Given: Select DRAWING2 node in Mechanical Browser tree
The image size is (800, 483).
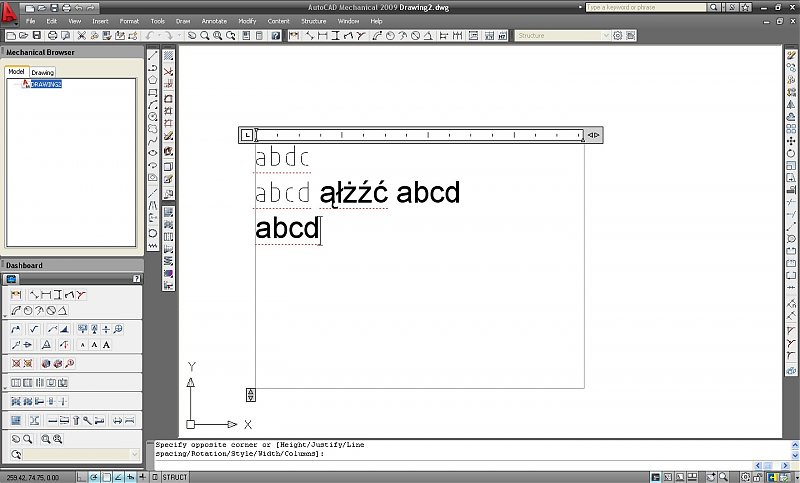Looking at the screenshot, I should [x=46, y=84].
